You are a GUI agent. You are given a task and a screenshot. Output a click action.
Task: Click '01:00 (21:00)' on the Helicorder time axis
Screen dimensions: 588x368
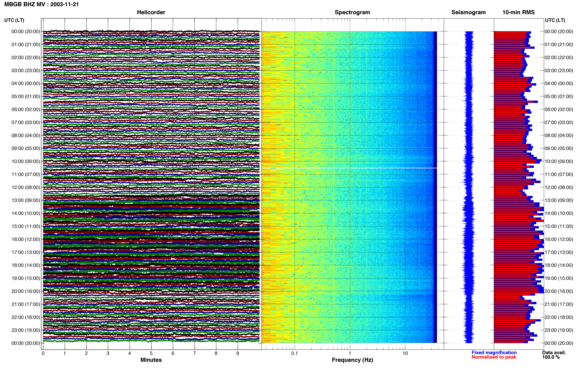pos(26,45)
